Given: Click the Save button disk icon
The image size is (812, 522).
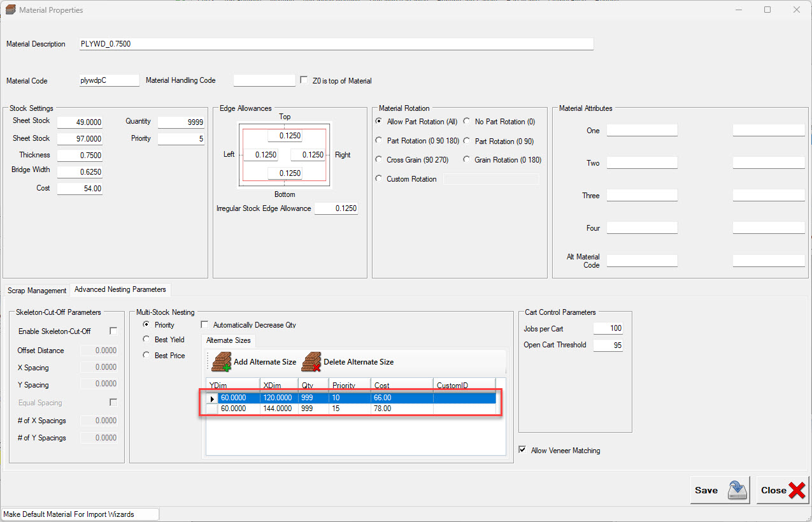Looking at the screenshot, I should point(737,490).
